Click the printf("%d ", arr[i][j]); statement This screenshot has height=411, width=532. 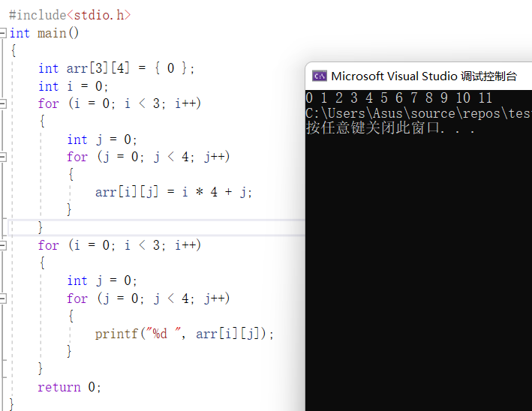click(185, 334)
